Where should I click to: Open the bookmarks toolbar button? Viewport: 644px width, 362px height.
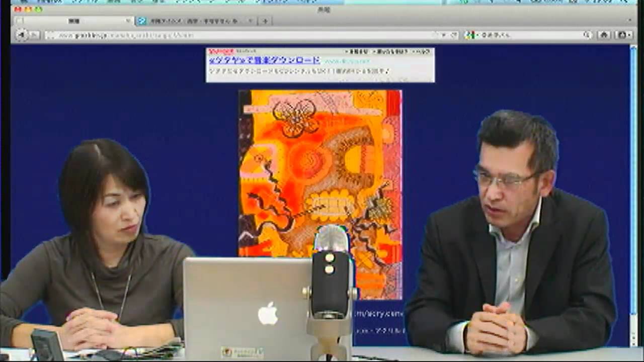pos(623,35)
